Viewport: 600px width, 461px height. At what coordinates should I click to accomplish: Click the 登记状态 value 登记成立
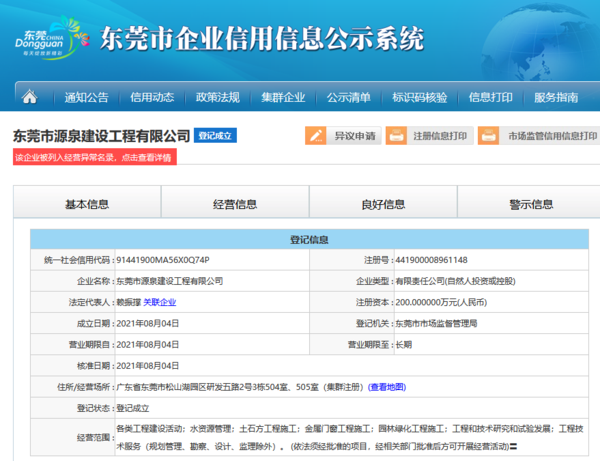(133, 408)
